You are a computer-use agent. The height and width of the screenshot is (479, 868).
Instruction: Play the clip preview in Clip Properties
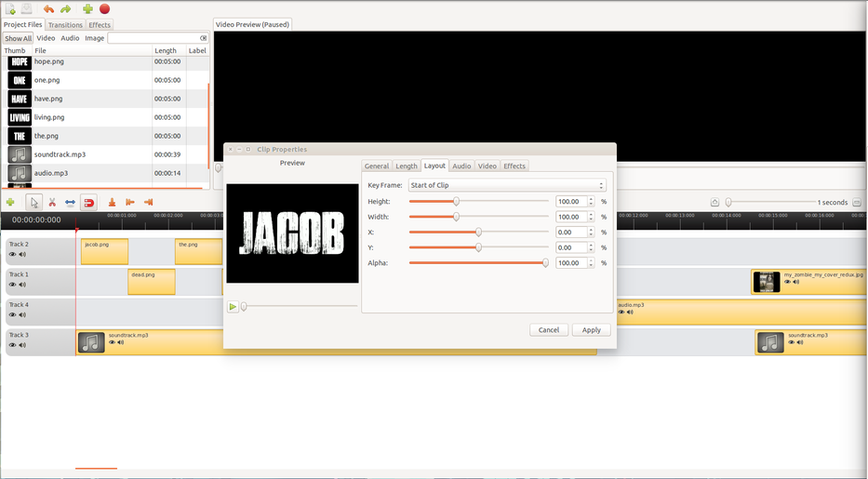pyautogui.click(x=233, y=306)
